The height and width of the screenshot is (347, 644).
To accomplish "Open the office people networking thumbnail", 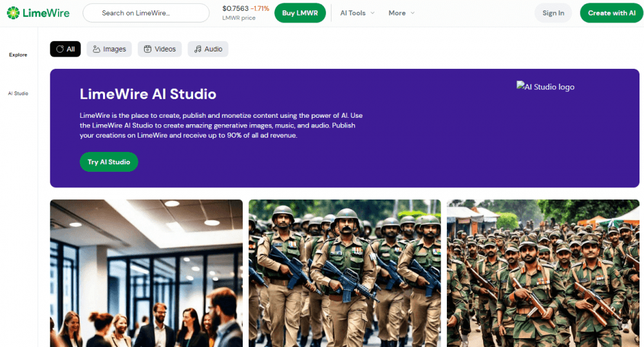I will pos(146,274).
